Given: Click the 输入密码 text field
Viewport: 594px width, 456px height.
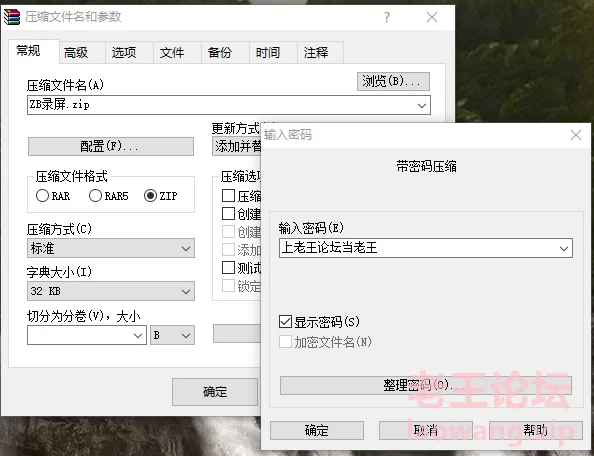Looking at the screenshot, I should click(x=426, y=248).
